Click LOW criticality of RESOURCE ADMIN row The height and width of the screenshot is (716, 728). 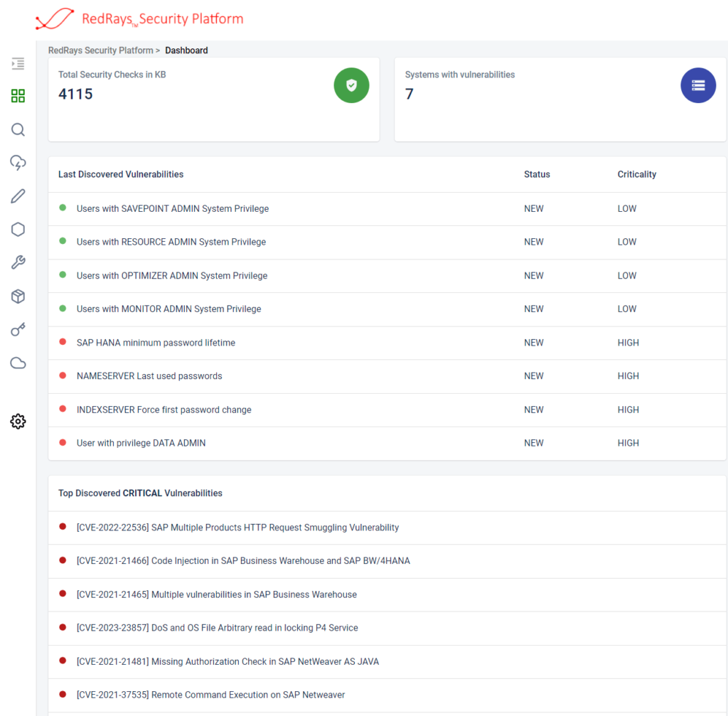pos(627,242)
